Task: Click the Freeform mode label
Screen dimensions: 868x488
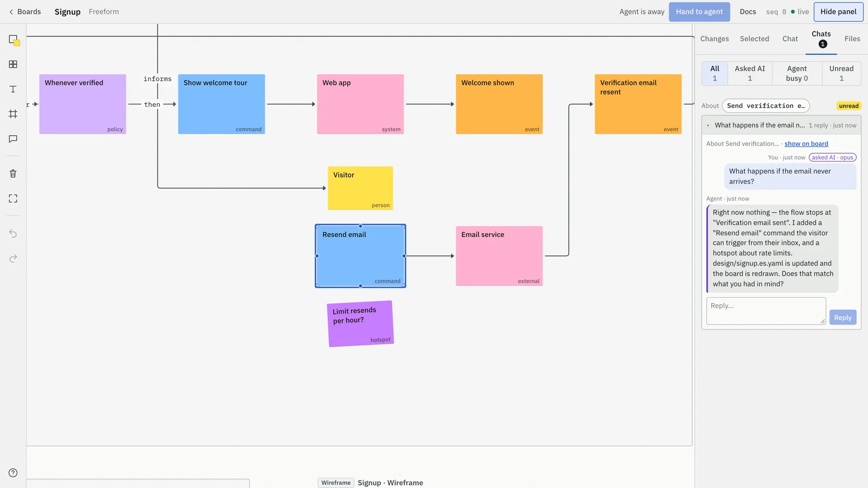Action: (x=104, y=12)
